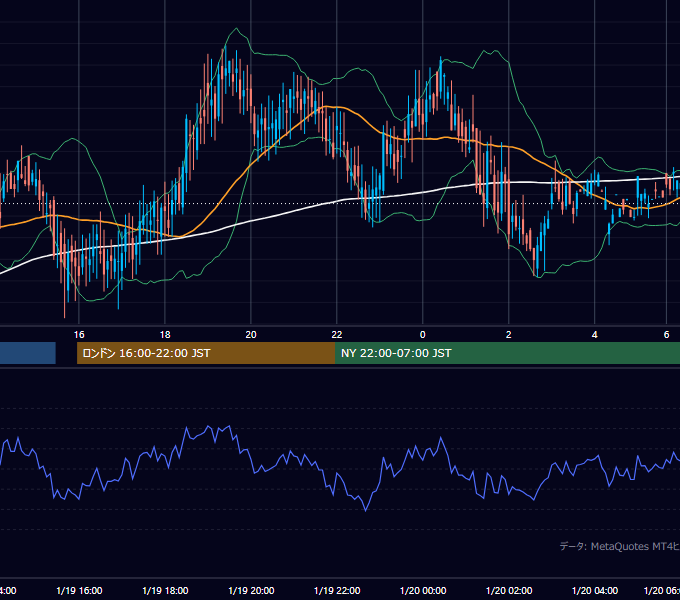Viewport: 680px width, 600px height.
Task: Click the "22" hour label on chart axis
Action: click(x=337, y=335)
